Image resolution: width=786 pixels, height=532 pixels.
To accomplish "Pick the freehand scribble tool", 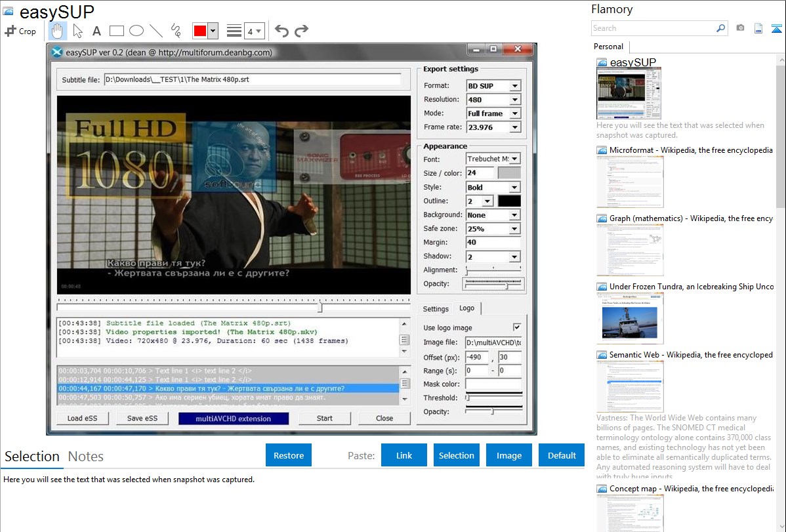I will pos(176,31).
